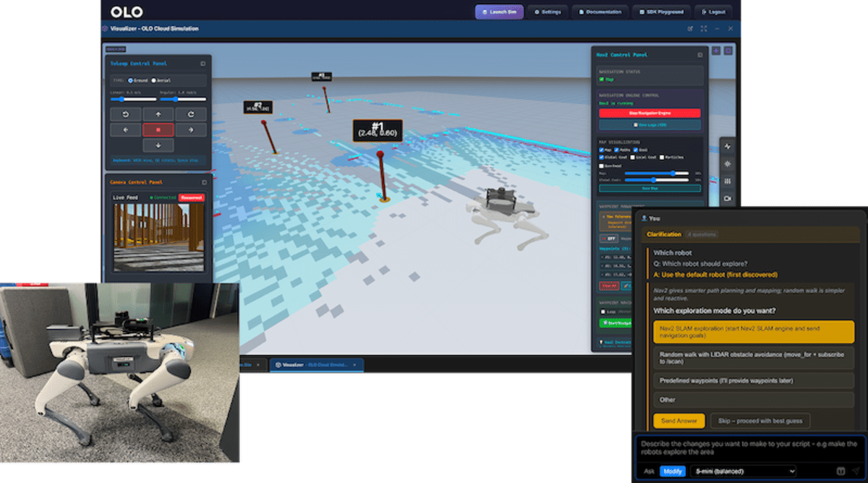Viewport: 868px width, 483px height.
Task: Click the OLO logo
Action: click(x=127, y=12)
